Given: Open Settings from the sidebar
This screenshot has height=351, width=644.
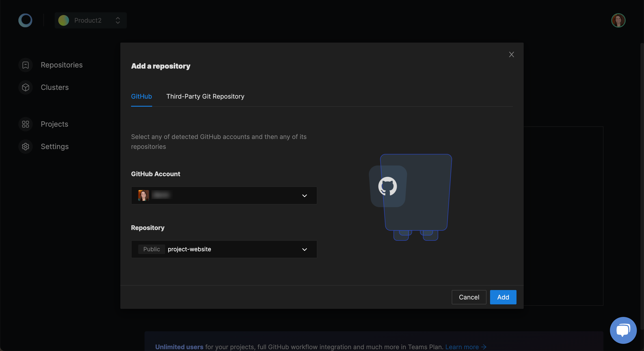Looking at the screenshot, I should coord(54,147).
